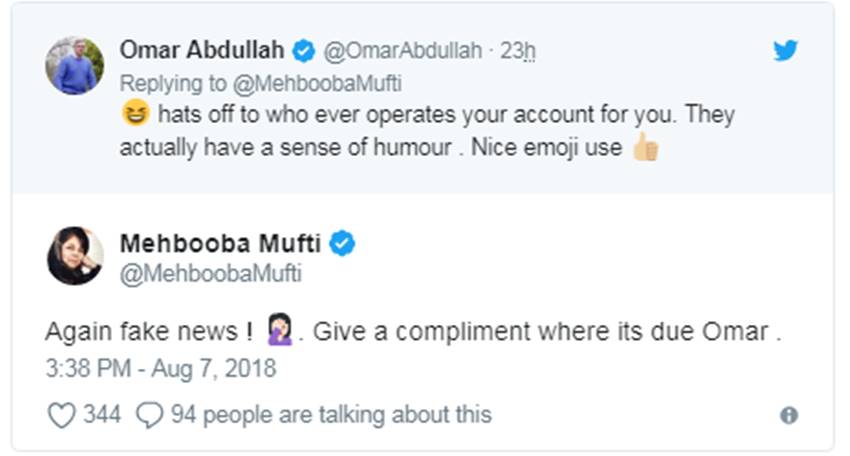The height and width of the screenshot is (456, 850).
Task: Click Mehbooba Mufti's verified badge
Action: (x=343, y=243)
